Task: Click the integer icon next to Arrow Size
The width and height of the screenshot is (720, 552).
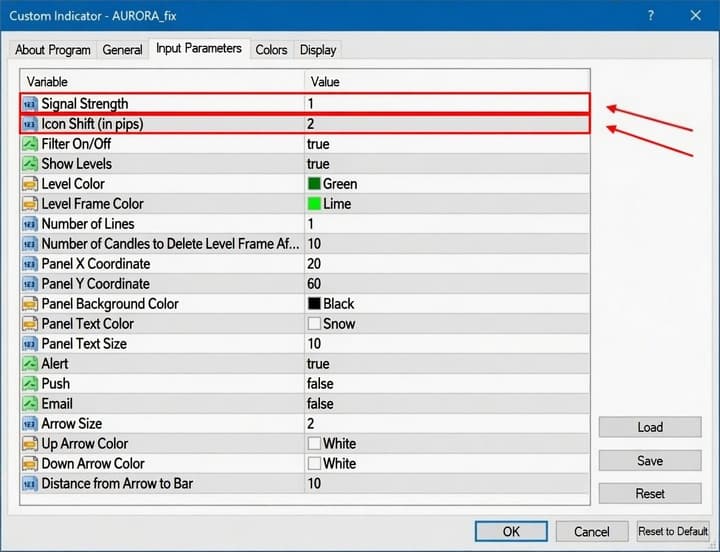Action: pos(30,423)
